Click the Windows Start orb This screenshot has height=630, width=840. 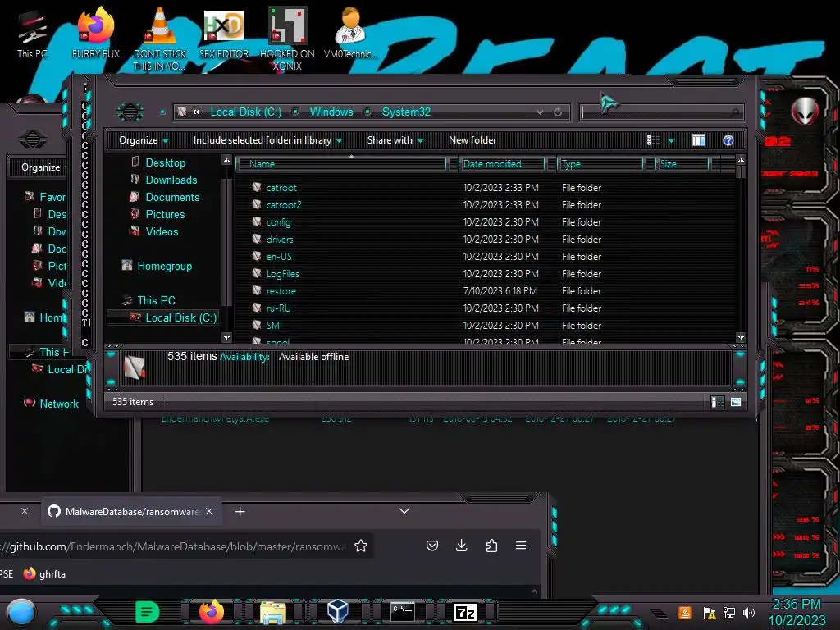(21, 612)
